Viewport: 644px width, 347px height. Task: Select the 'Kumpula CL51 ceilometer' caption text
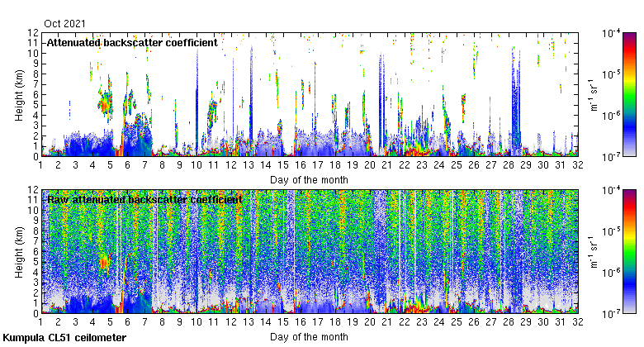click(64, 338)
